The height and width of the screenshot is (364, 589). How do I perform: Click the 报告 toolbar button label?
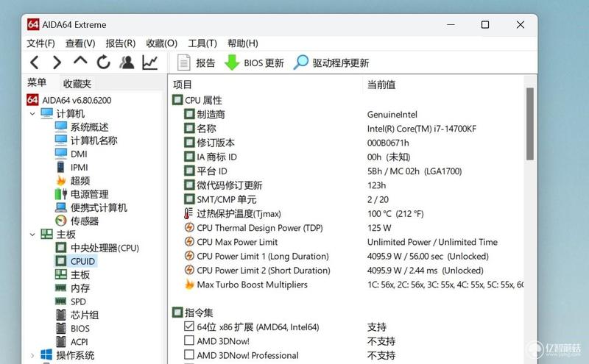[x=205, y=63]
